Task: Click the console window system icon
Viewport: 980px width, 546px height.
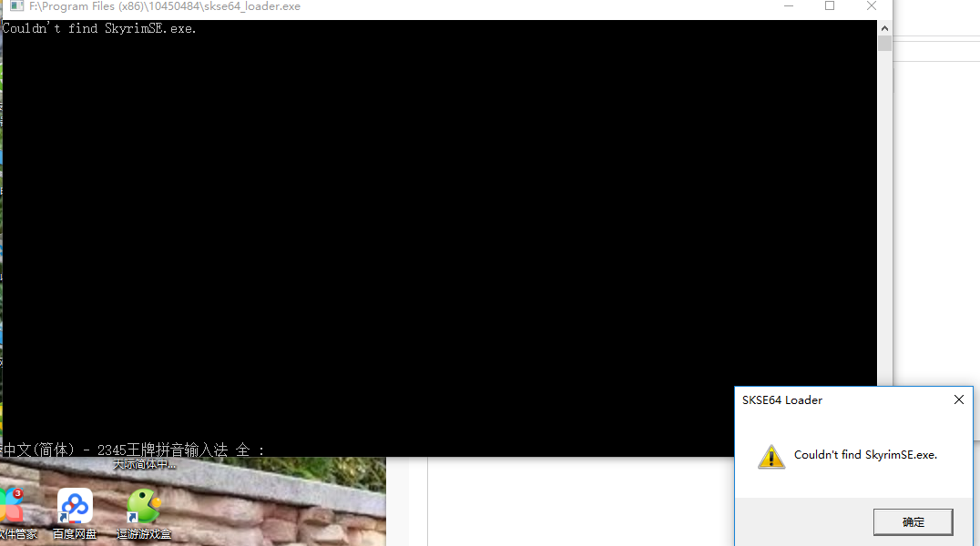Action: (x=17, y=6)
